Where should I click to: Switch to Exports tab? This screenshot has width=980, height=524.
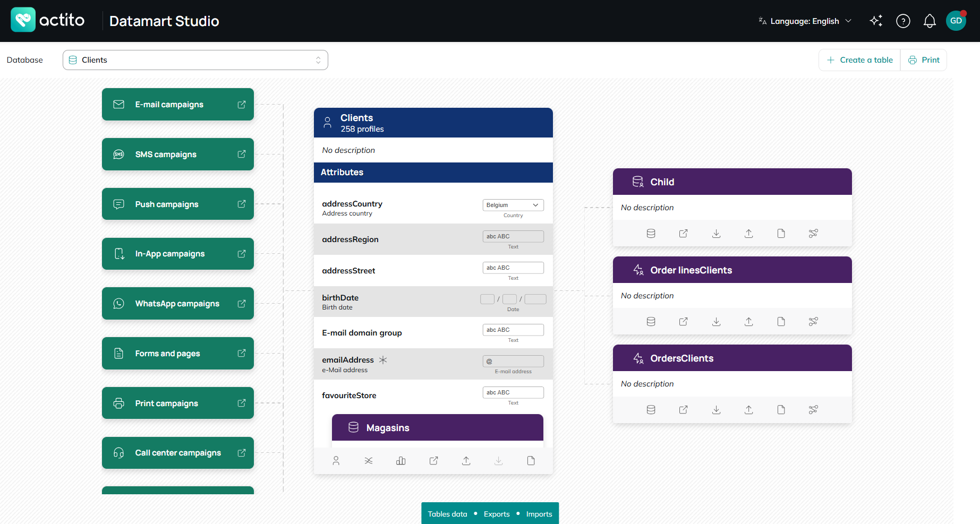[x=497, y=514]
